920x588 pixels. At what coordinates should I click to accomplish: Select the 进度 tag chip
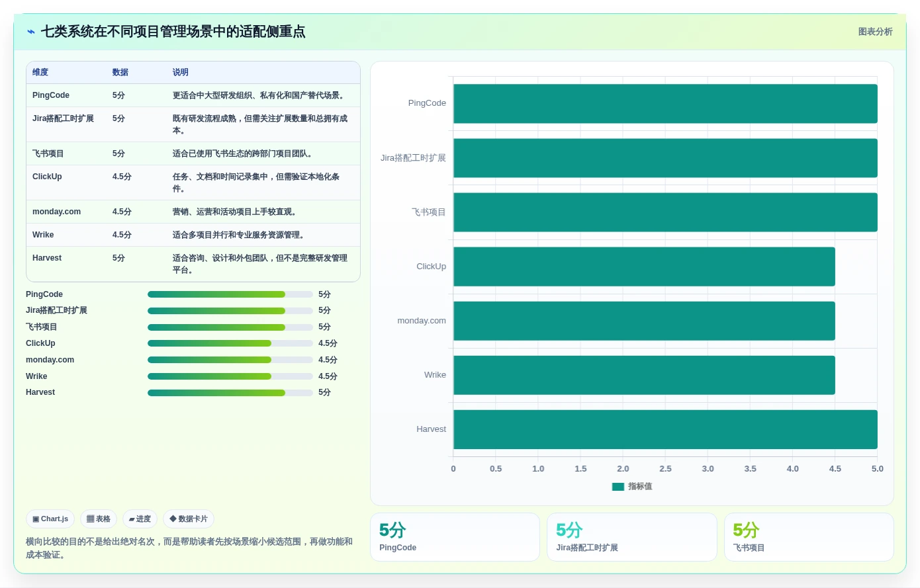pos(140,519)
